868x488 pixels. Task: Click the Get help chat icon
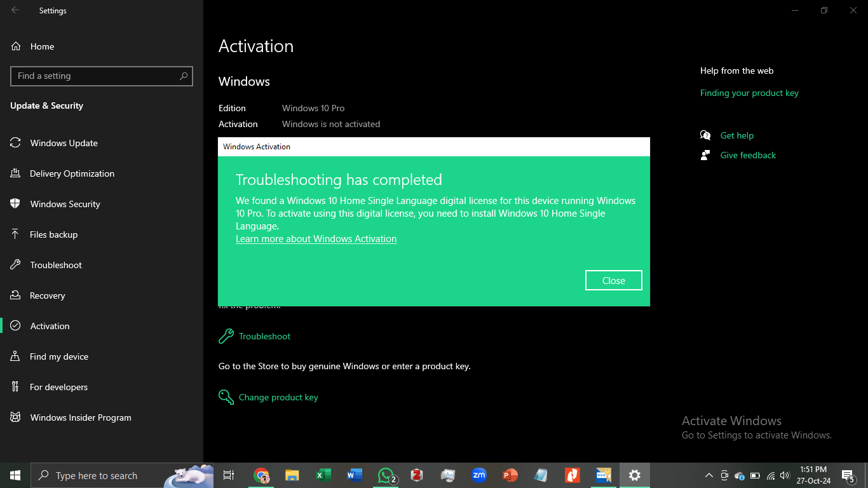[x=705, y=135]
